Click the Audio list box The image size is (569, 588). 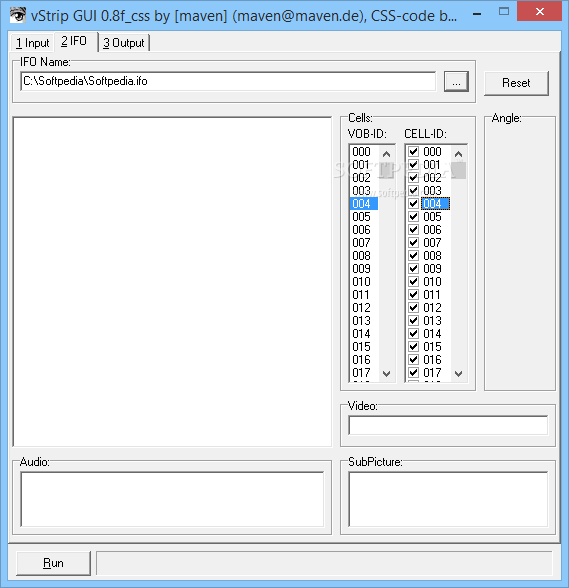pyautogui.click(x=172, y=499)
